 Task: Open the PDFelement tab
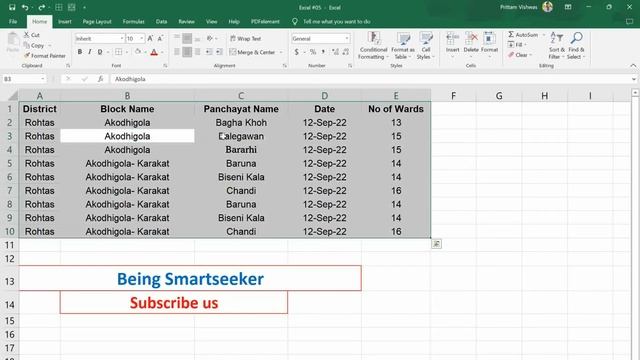(265, 22)
